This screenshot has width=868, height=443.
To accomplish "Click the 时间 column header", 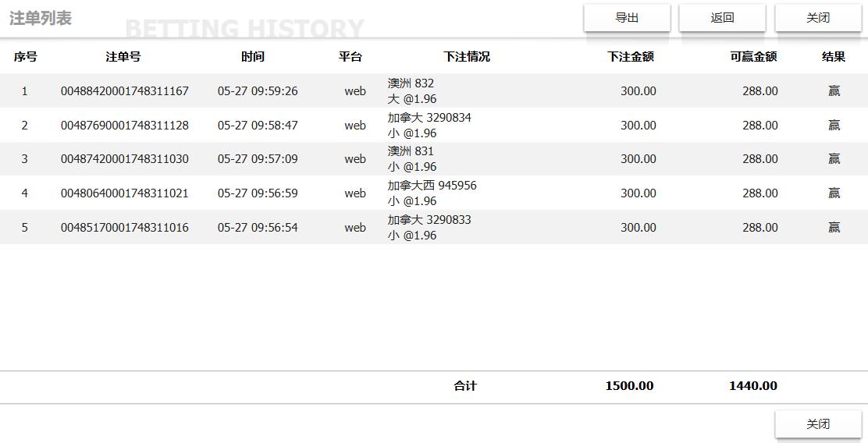I will (253, 57).
